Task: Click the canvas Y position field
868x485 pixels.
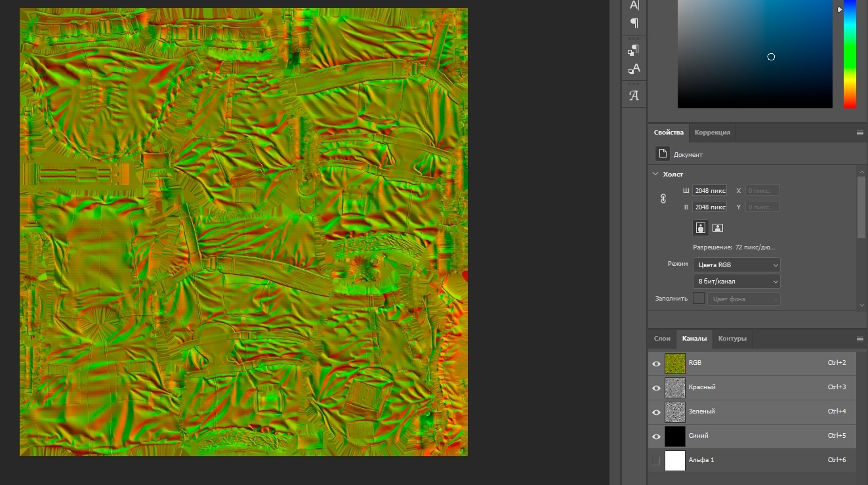Action: point(762,207)
